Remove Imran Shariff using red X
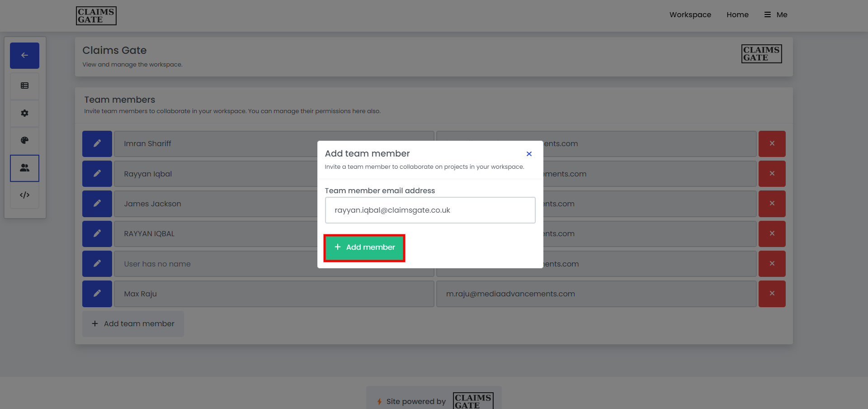 (772, 144)
